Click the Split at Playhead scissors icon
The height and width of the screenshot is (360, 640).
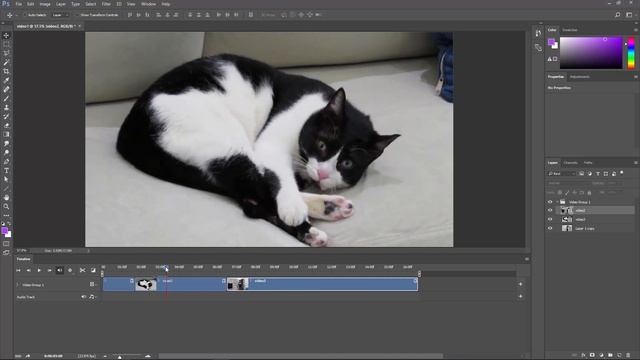[82, 270]
